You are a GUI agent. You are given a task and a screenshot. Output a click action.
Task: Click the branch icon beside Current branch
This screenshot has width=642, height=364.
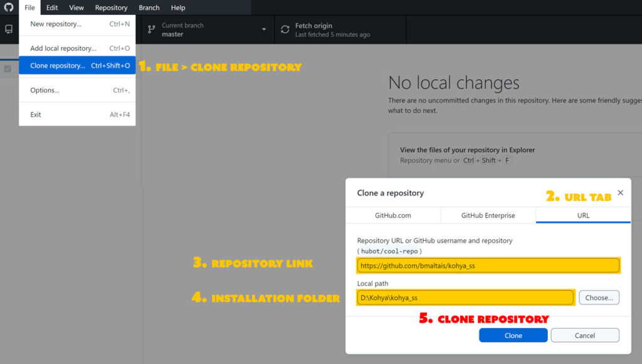pos(150,29)
